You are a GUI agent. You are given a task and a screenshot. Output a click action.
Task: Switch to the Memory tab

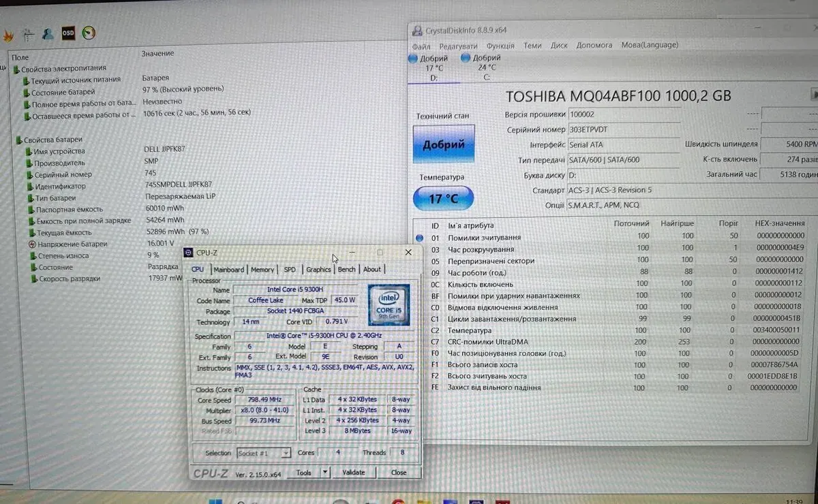coord(262,270)
